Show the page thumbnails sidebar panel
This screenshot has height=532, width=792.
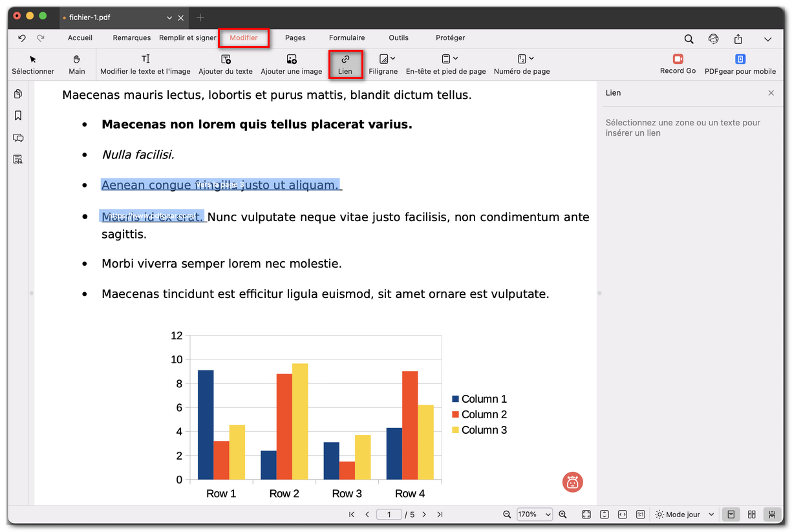[18, 94]
